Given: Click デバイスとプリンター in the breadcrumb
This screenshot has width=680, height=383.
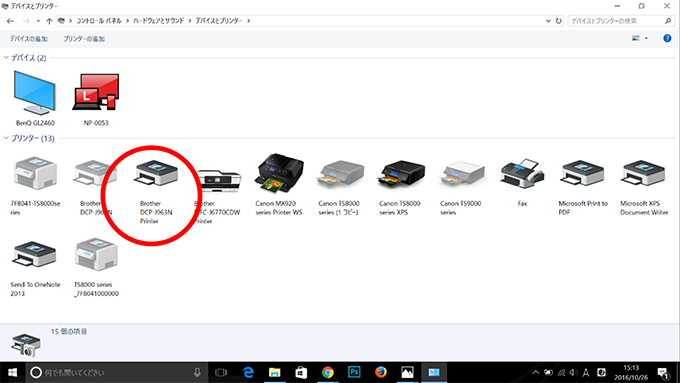Looking at the screenshot, I should (x=219, y=21).
